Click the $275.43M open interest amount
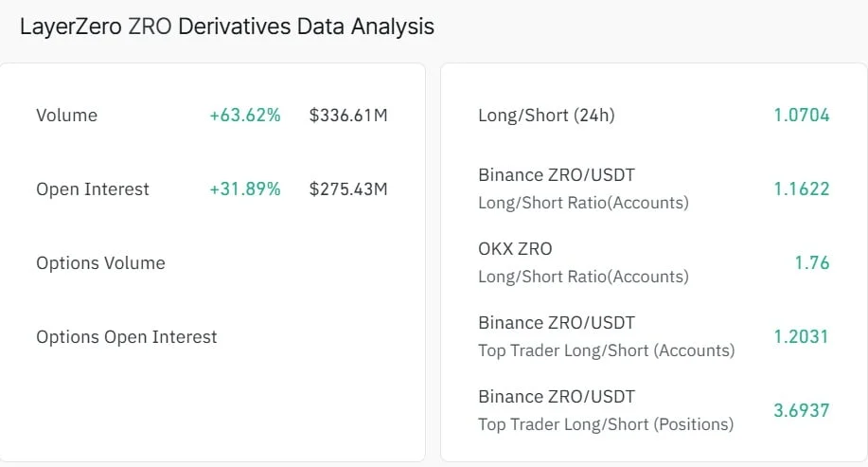 pos(348,189)
